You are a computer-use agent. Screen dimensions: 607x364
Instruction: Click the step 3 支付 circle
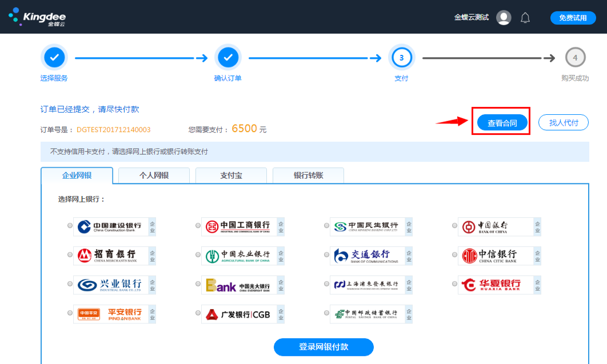pos(401,58)
